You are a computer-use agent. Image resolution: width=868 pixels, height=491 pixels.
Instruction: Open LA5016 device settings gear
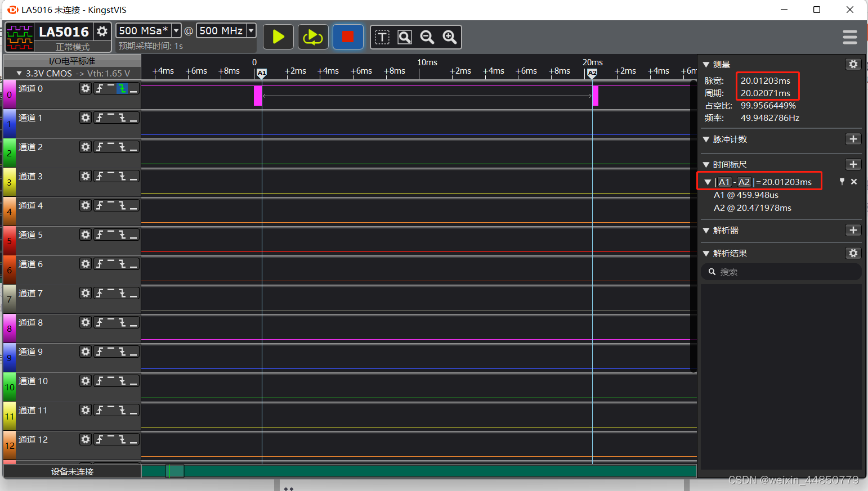(x=102, y=31)
